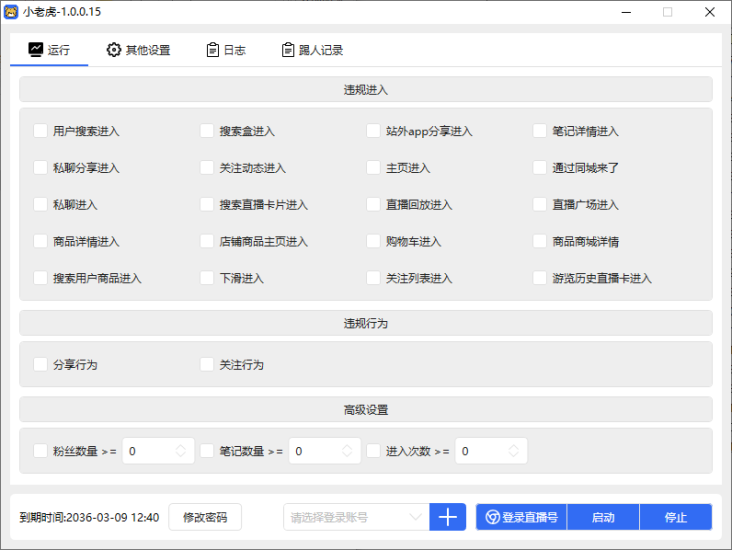Screen dimensions: 732x550
Task: Check the 商品详情进入 checkbox
Action: point(41,241)
